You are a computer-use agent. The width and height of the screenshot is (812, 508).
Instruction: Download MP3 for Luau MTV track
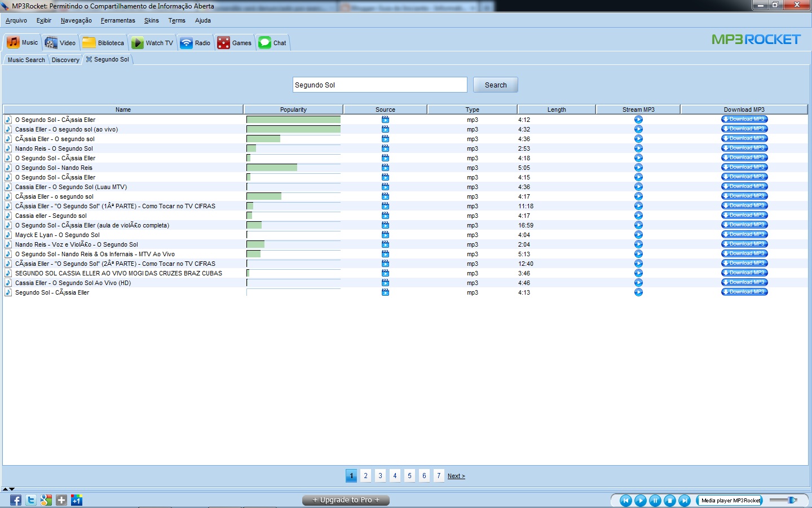coord(744,186)
